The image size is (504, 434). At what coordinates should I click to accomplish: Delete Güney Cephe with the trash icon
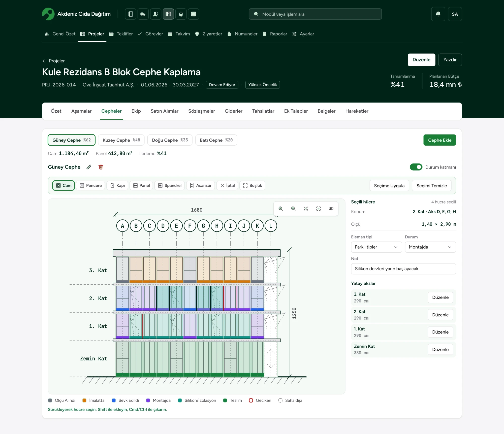click(101, 167)
